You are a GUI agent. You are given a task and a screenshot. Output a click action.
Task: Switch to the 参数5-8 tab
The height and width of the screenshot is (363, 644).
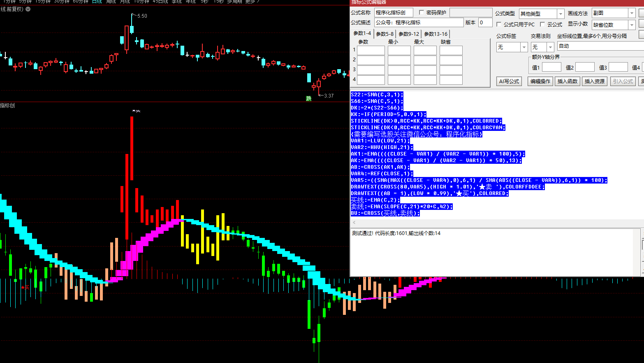tap(385, 34)
